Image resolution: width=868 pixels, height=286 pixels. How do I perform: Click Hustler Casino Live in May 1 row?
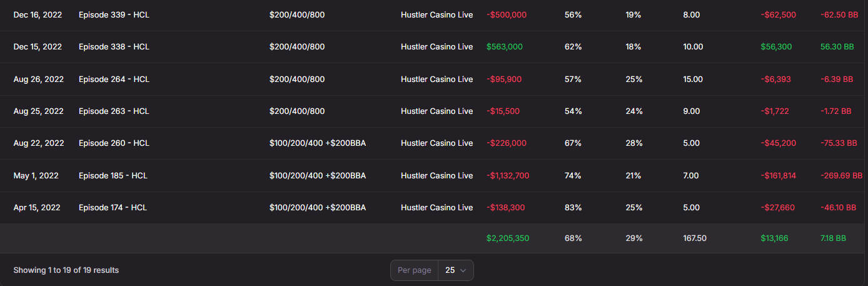(437, 176)
